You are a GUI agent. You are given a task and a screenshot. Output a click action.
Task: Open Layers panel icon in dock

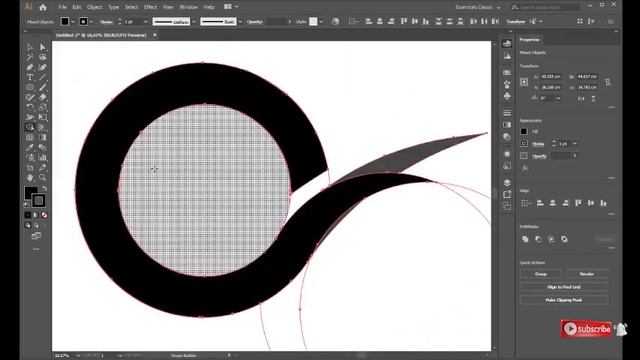[x=507, y=182]
